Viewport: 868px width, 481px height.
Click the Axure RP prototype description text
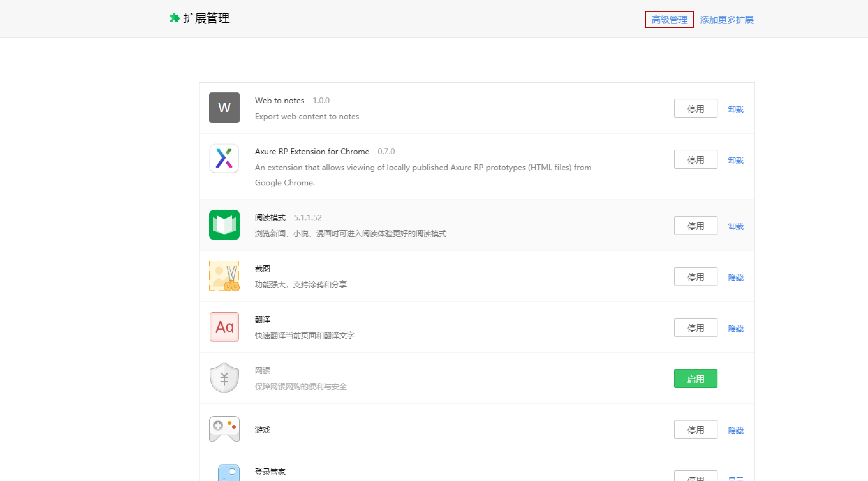pos(423,175)
